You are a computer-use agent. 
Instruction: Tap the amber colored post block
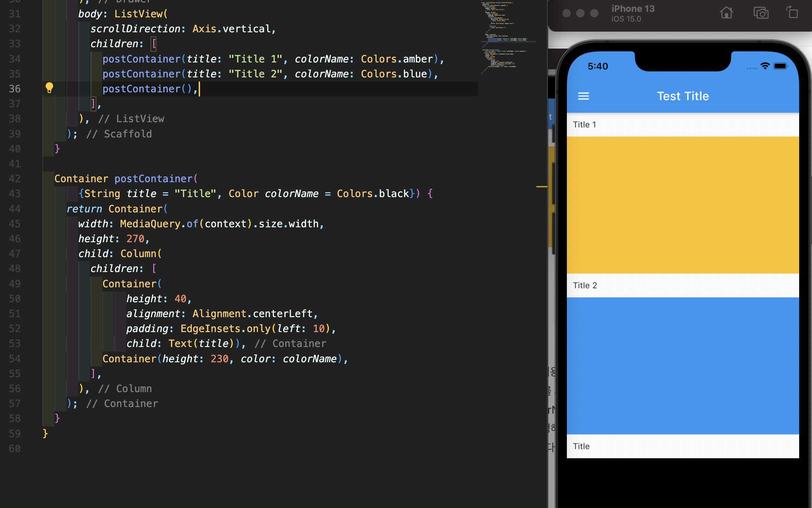682,205
